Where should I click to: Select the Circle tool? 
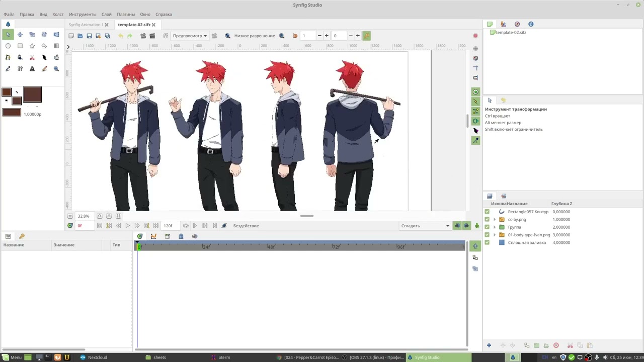[x=8, y=46]
